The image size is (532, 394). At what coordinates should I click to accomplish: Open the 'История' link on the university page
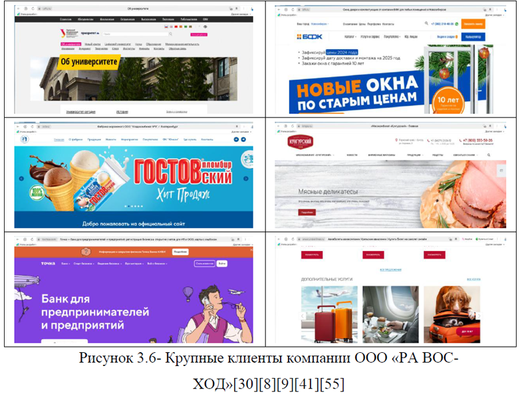coord(122,112)
